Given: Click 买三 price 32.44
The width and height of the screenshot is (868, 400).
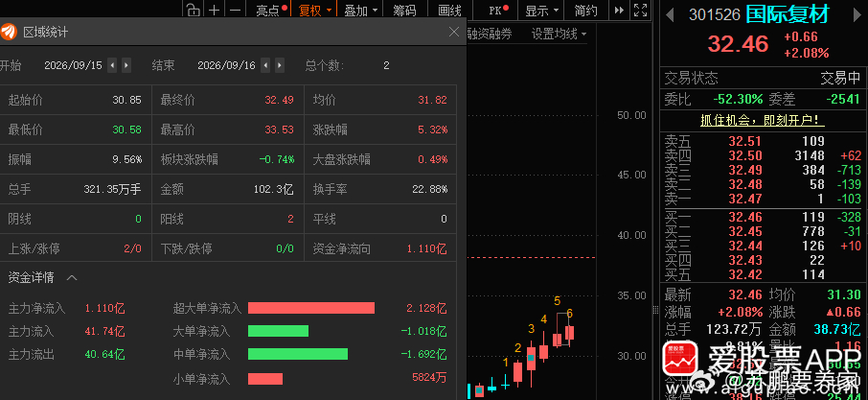Looking at the screenshot, I should pyautogui.click(x=745, y=246).
